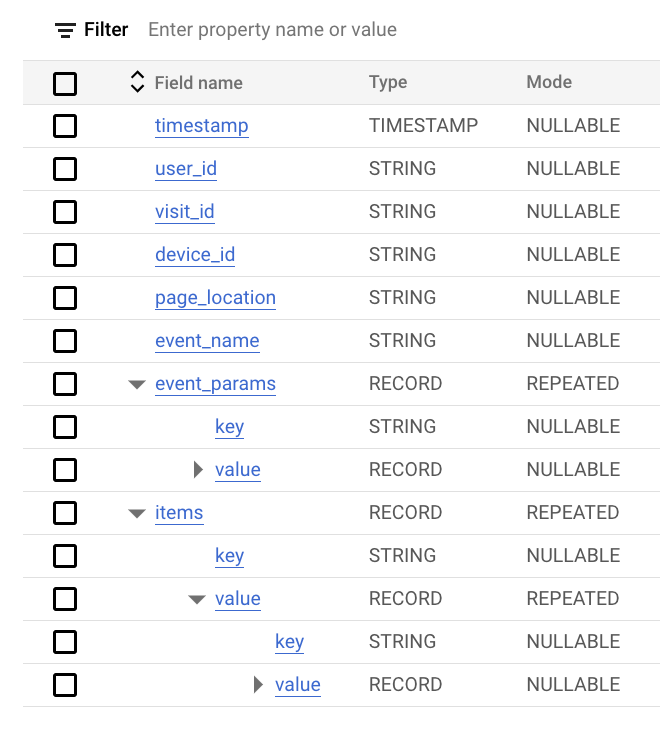This screenshot has height=744, width=660.
Task: Expand the innermost nested value record
Action: [x=258, y=685]
